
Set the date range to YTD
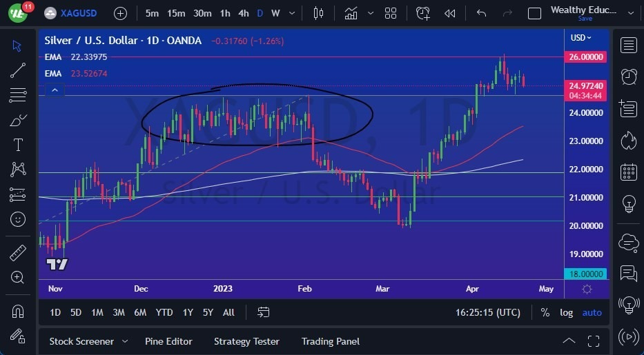pyautogui.click(x=164, y=312)
